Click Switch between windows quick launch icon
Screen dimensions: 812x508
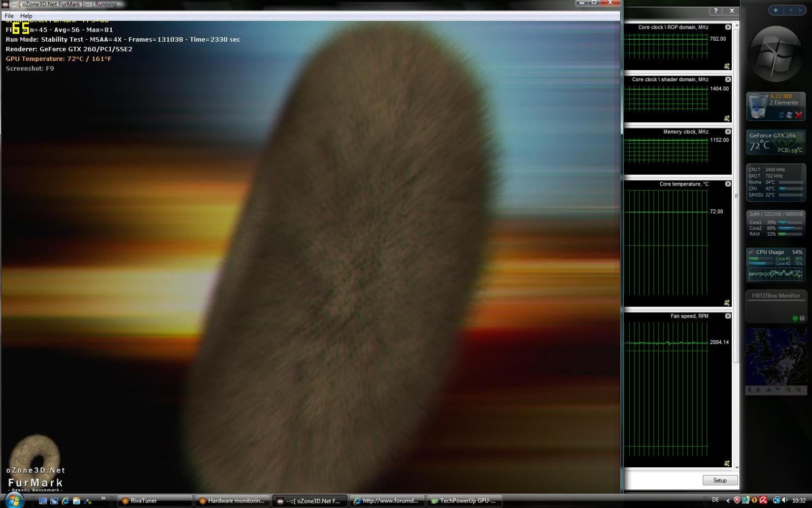[54, 501]
